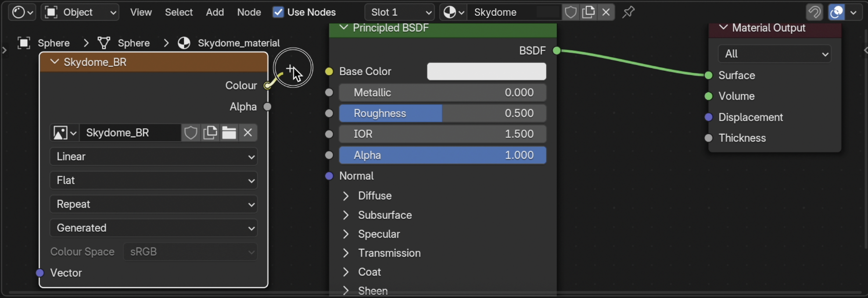Viewport: 868px width, 298px height.
Task: Unlink the Skydome_BR image datablock
Action: [x=248, y=133]
